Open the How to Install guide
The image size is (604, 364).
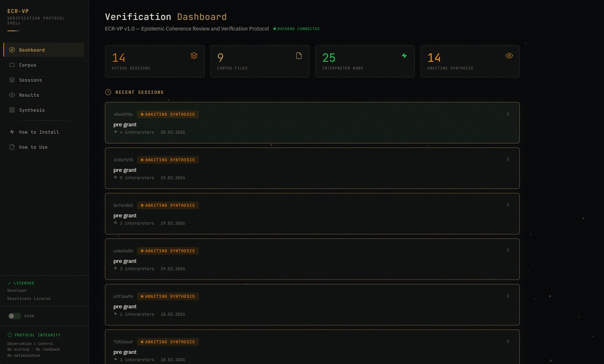38,132
